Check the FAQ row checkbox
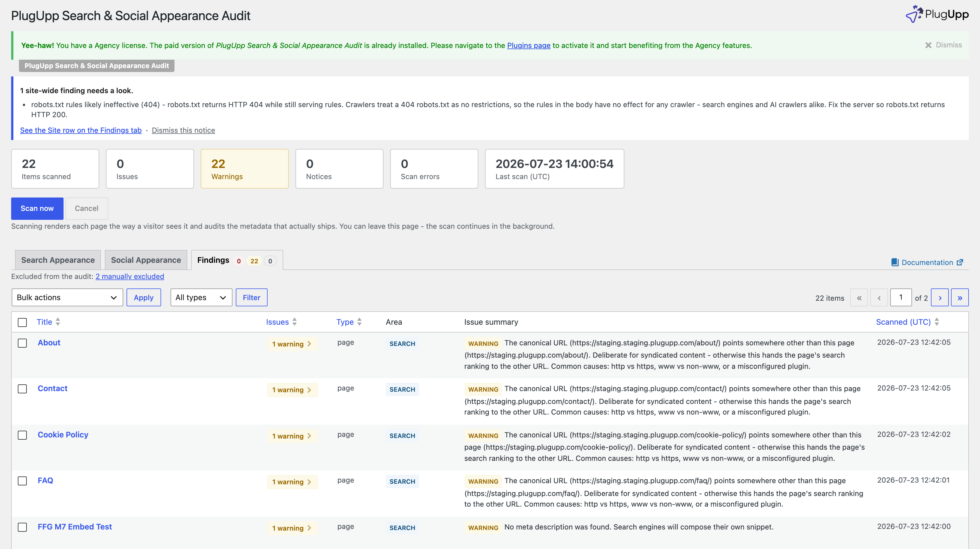This screenshot has height=549, width=980. 23,481
